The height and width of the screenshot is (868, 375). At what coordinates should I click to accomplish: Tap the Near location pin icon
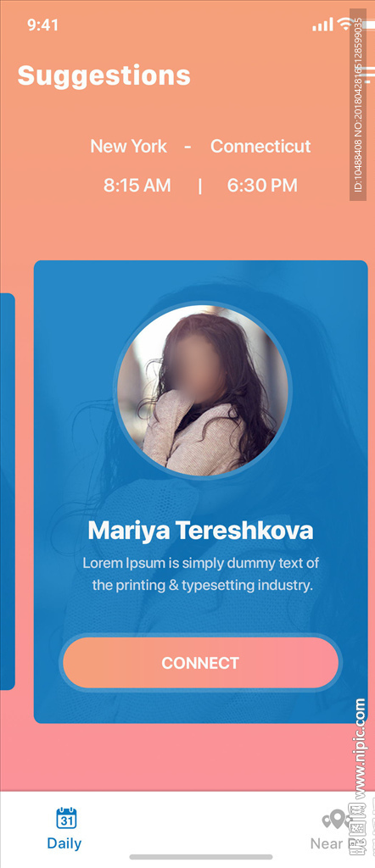pos(336,820)
